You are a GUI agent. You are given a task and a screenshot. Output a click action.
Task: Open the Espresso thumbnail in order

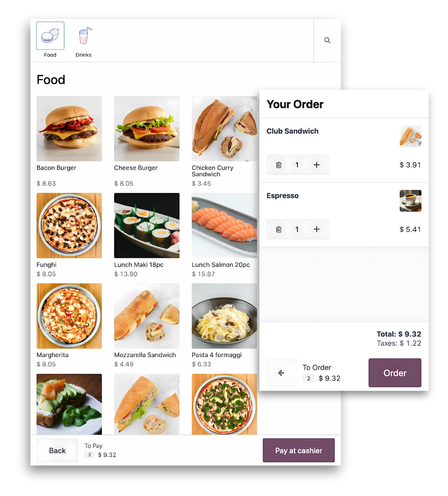[x=410, y=201]
